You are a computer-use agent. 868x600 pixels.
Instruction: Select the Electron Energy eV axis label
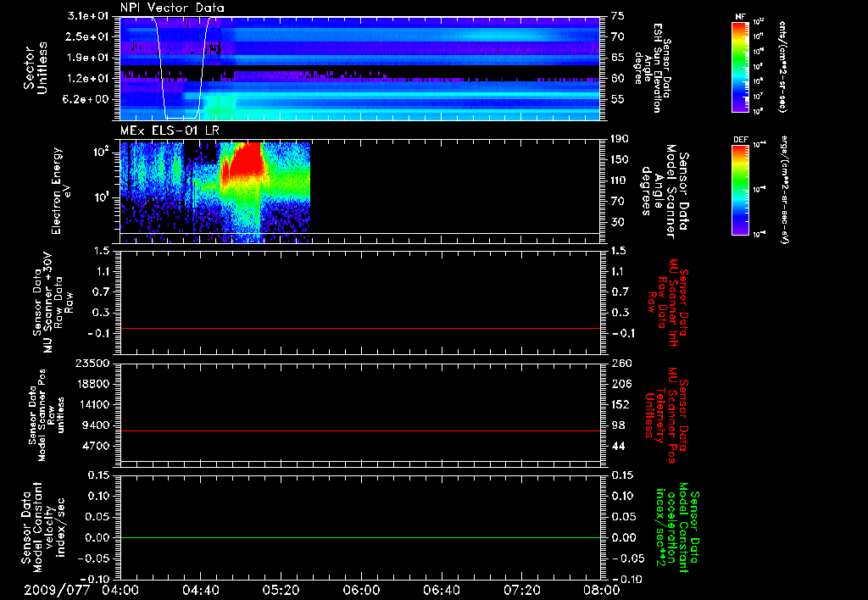tap(61, 191)
